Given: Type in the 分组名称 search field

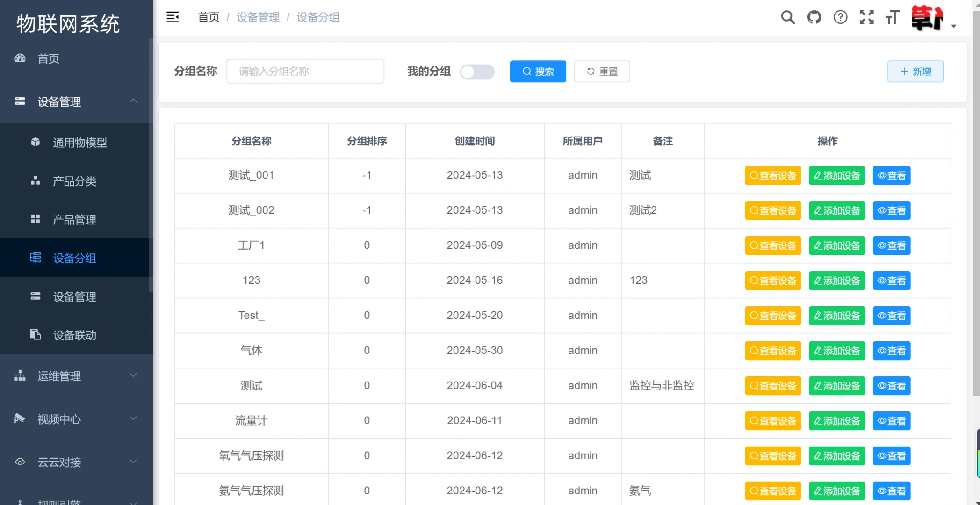Looking at the screenshot, I should (x=305, y=71).
